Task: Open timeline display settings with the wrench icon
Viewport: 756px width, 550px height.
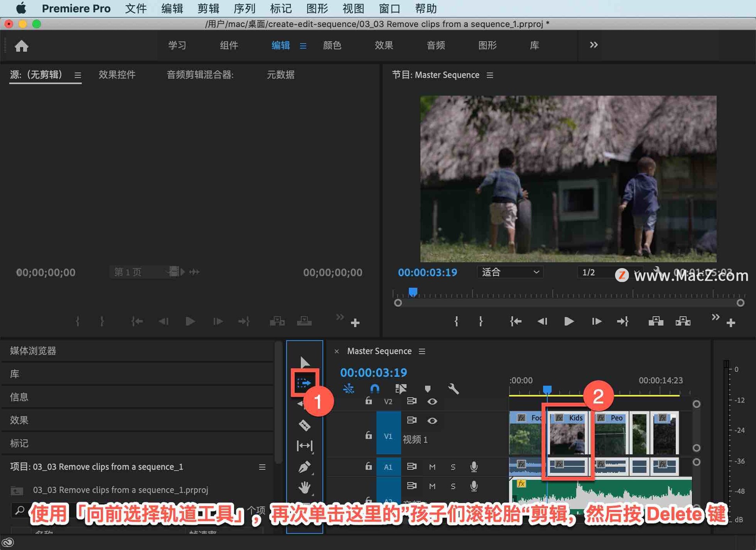Action: click(454, 389)
